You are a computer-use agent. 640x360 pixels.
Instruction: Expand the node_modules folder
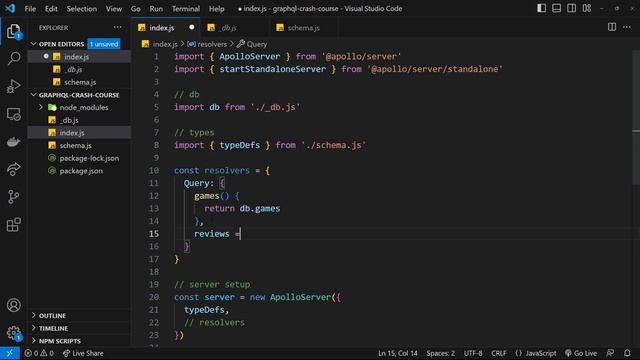(x=41, y=107)
